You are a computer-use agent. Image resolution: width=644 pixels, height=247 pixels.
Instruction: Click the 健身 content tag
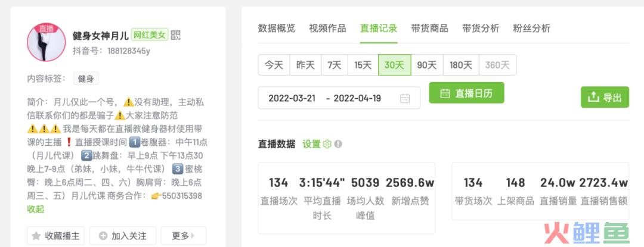[86, 79]
